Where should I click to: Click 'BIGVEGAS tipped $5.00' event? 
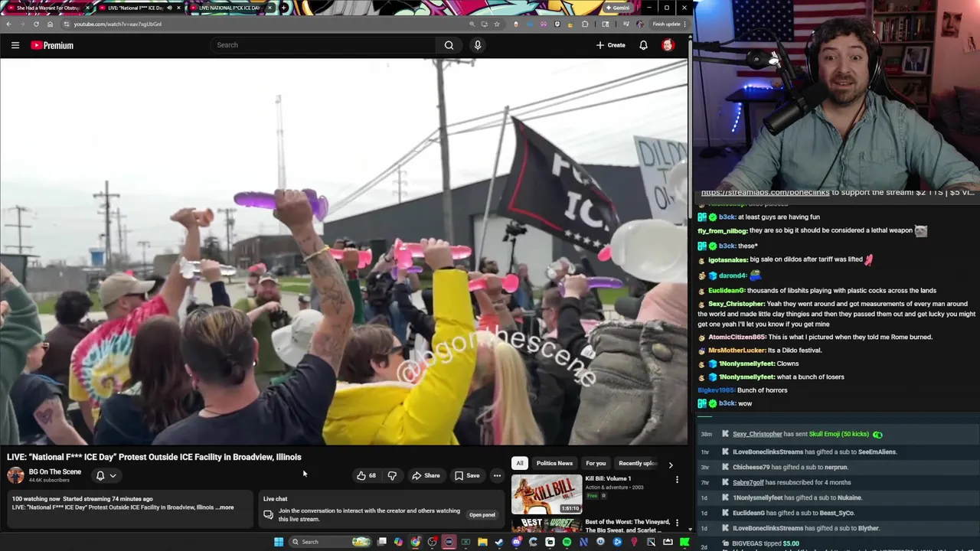click(x=766, y=543)
